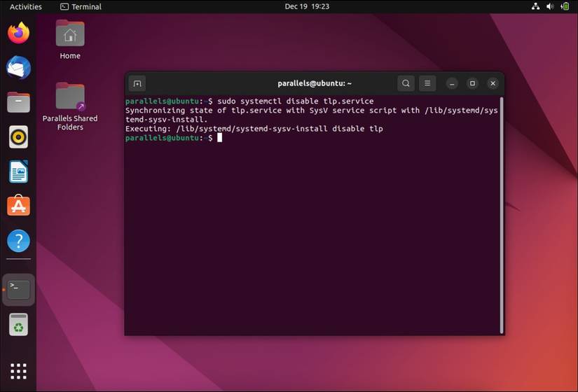This screenshot has width=578, height=392.
Task: Open Thunderbird mail from the dock
Action: coord(18,67)
